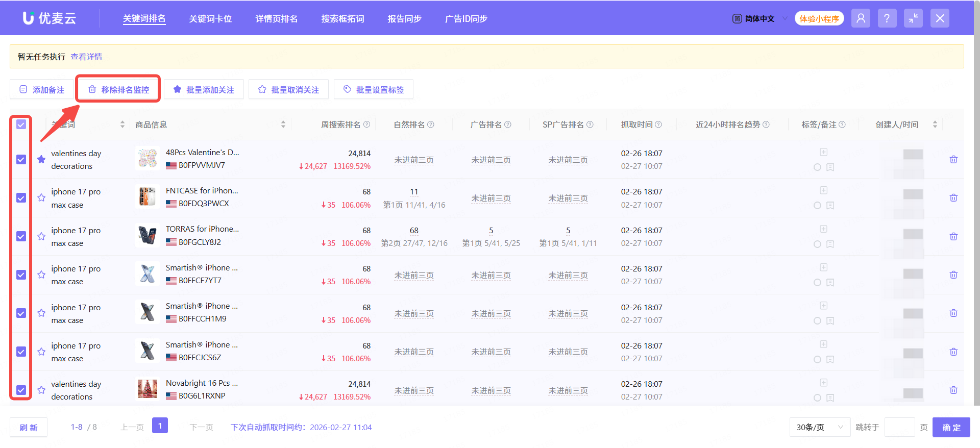The image size is (980, 448).
Task: Switch to 详情页排名 tab
Action: click(277, 19)
